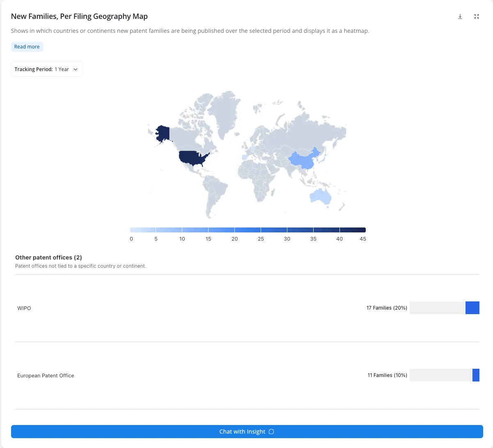Click the Read more link

click(x=27, y=47)
